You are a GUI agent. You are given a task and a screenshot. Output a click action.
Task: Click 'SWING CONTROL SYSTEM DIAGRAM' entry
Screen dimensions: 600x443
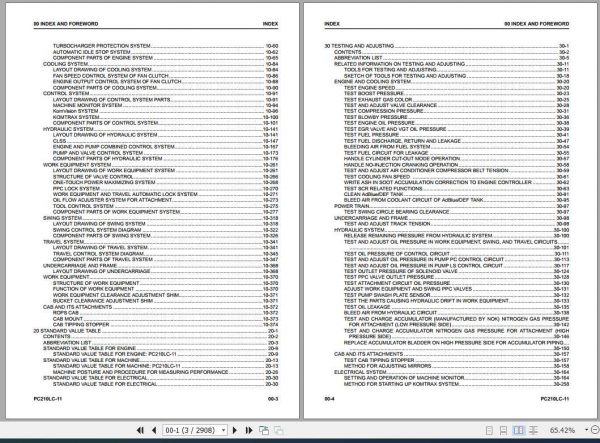(x=97, y=230)
